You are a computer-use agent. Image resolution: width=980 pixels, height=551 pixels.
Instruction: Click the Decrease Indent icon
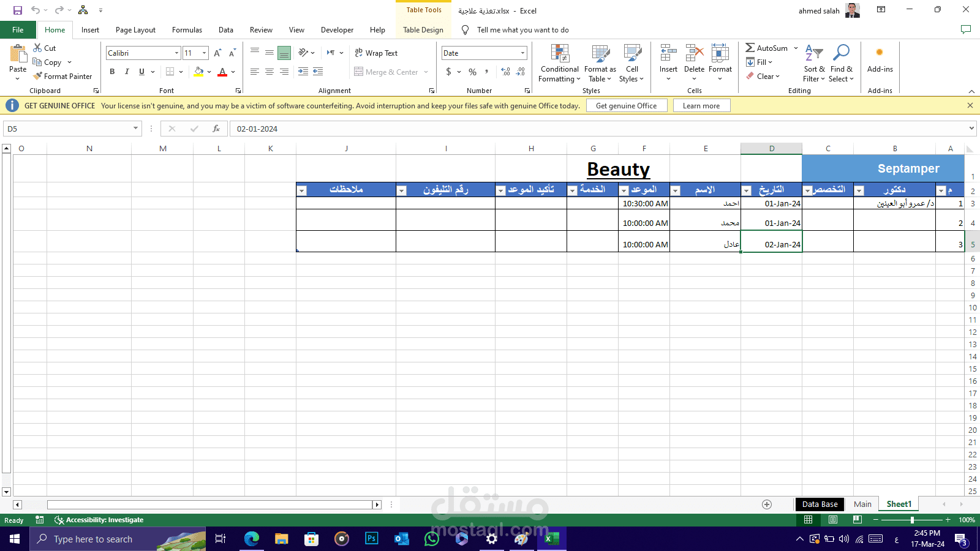coord(318,72)
